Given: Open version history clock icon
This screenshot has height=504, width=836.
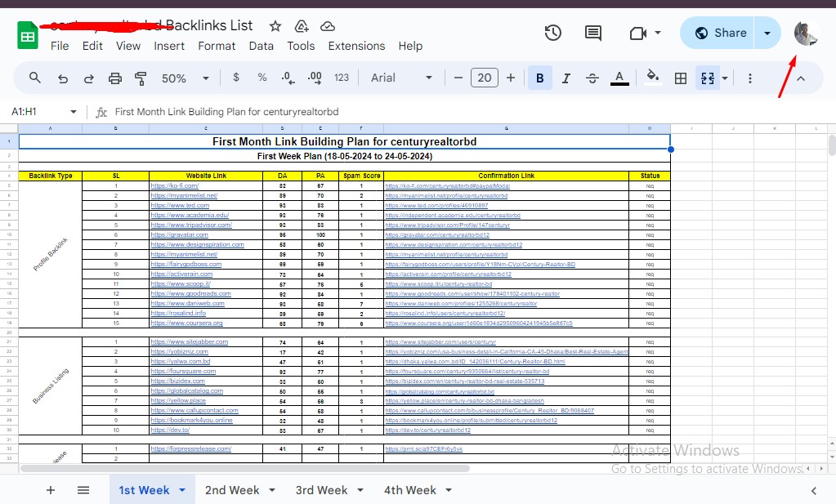Looking at the screenshot, I should click(553, 33).
